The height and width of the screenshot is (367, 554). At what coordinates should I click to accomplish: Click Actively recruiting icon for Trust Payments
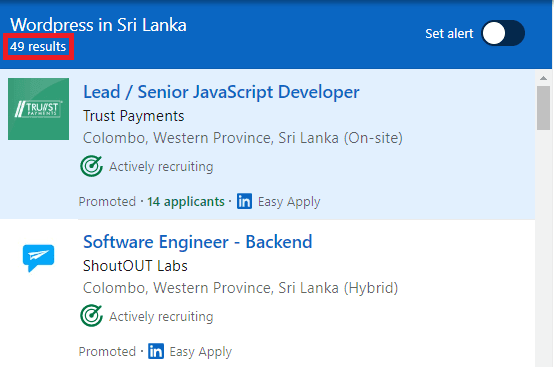pos(91,166)
